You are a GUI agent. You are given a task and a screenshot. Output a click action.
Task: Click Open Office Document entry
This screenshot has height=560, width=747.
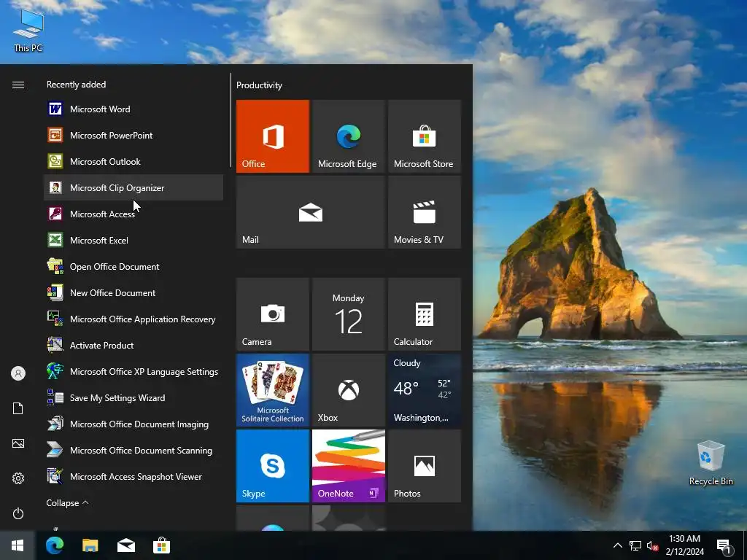(x=133, y=266)
